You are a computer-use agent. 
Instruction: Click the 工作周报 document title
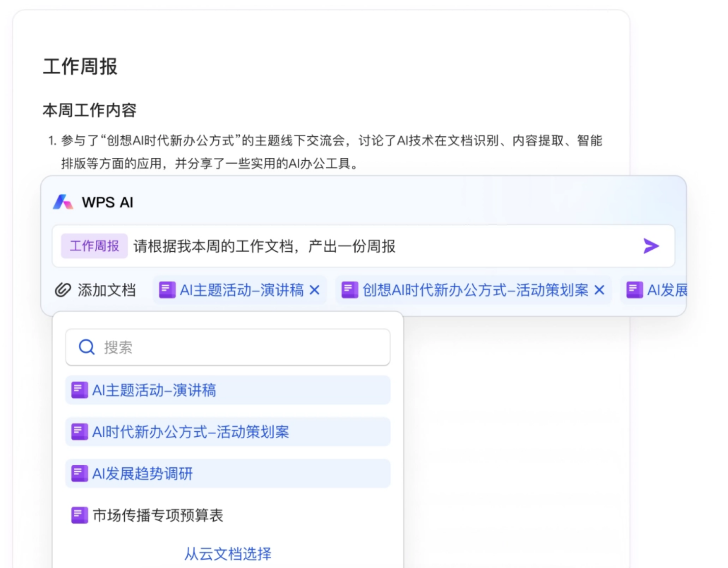tap(80, 66)
